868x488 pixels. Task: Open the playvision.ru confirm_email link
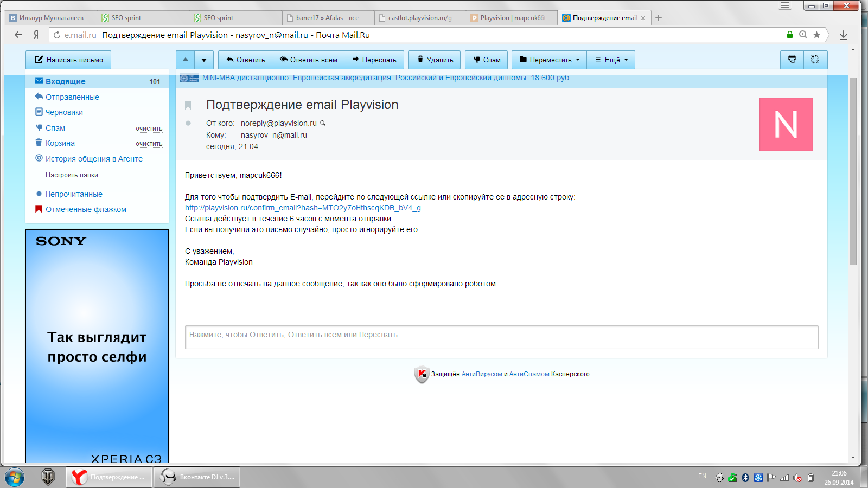click(x=303, y=208)
